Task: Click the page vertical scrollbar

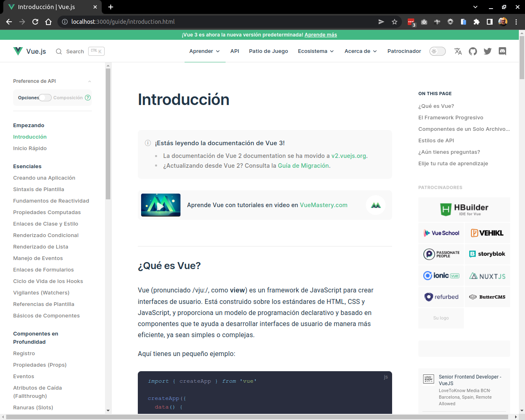Action: [x=522, y=57]
